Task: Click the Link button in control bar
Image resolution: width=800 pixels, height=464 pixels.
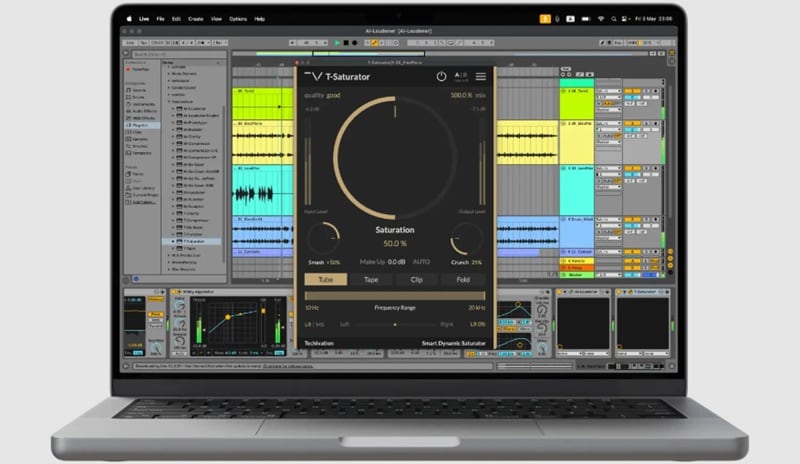Action: coord(130,43)
